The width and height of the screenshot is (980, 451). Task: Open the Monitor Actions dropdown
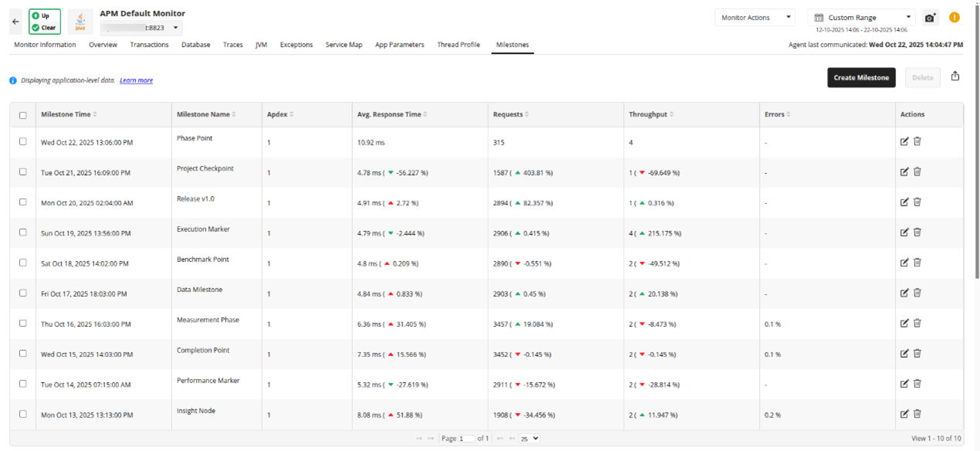click(754, 17)
